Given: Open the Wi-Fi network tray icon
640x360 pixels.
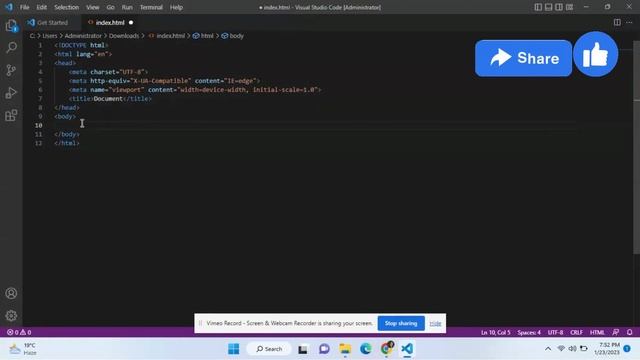Looking at the screenshot, I should click(x=561, y=349).
